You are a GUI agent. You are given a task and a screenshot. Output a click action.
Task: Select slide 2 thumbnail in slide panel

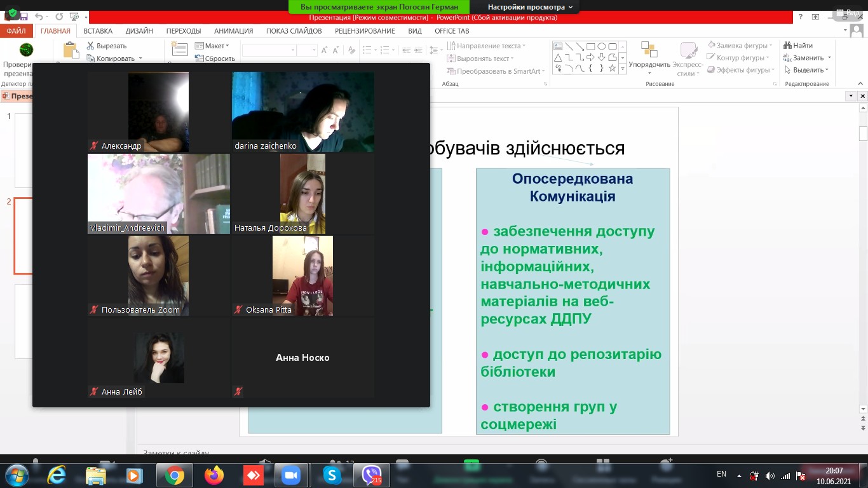click(x=24, y=236)
